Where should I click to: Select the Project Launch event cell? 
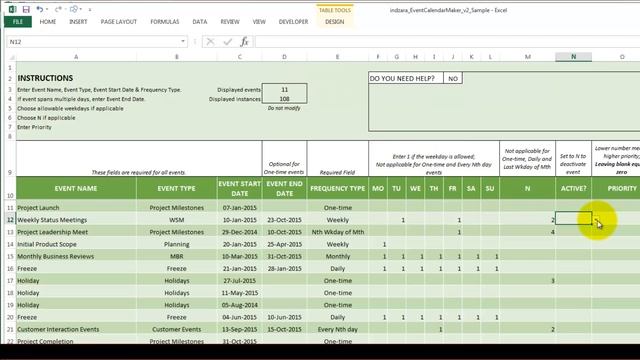coord(76,208)
